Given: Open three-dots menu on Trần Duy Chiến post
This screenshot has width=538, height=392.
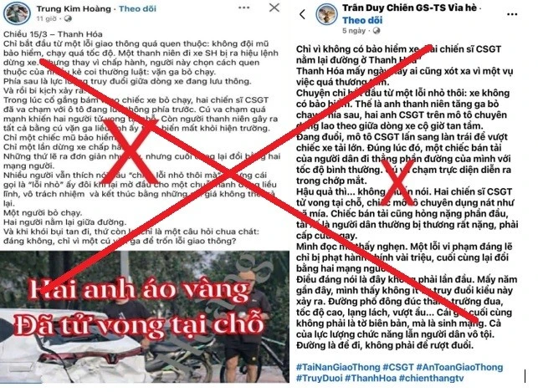Looking at the screenshot, I should (512, 14).
